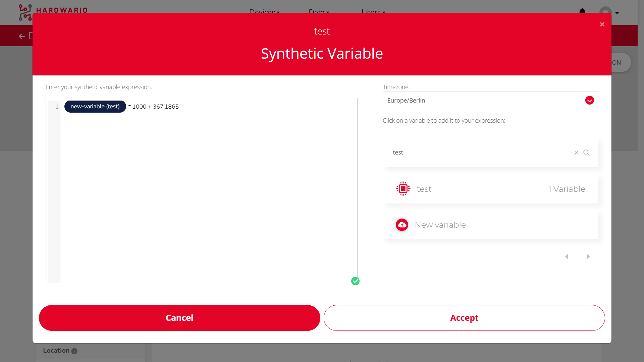Click the device chip icon next to test
644x362 pixels.
(403, 189)
